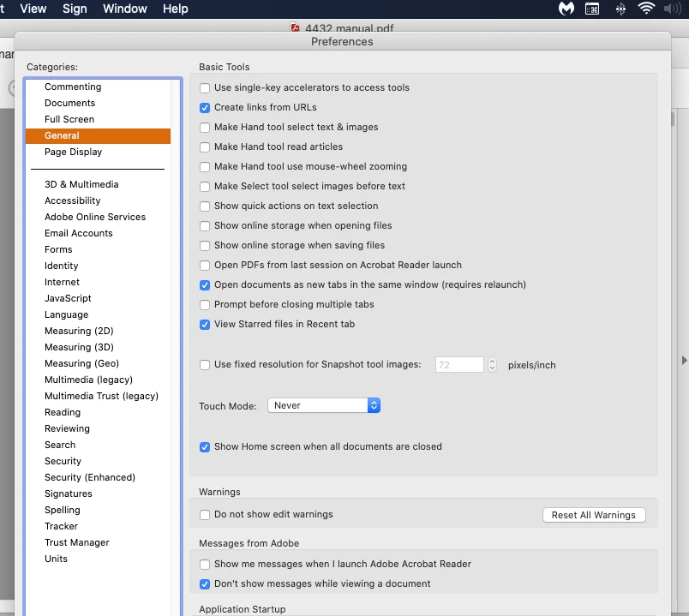689x616 pixels.
Task: Click the volume speaker menu bar icon
Action: [673, 9]
